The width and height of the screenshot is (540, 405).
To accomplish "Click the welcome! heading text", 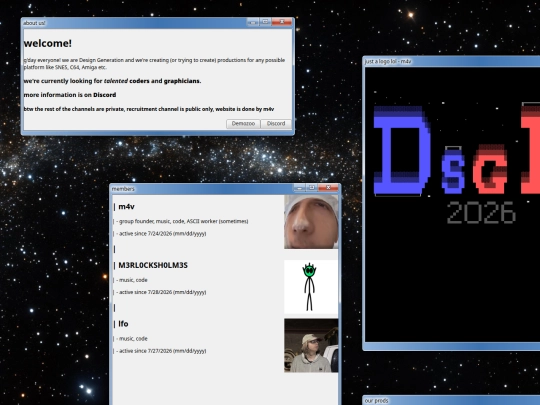I will [x=48, y=43].
